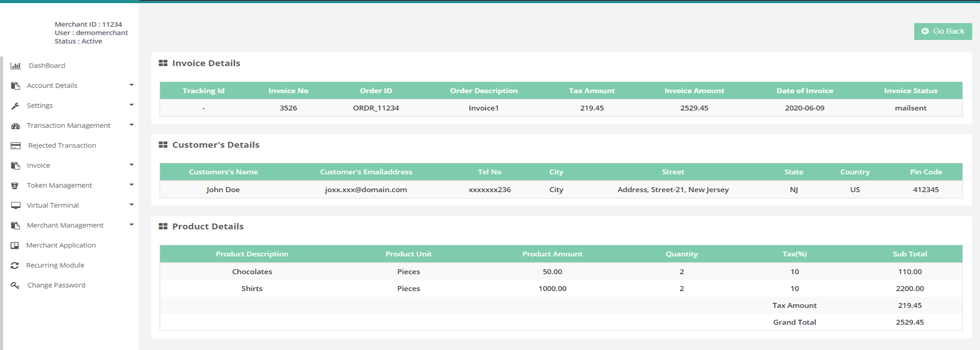This screenshot has height=350, width=980.
Task: Click the Recurring Module refresh icon
Action: pyautogui.click(x=15, y=266)
